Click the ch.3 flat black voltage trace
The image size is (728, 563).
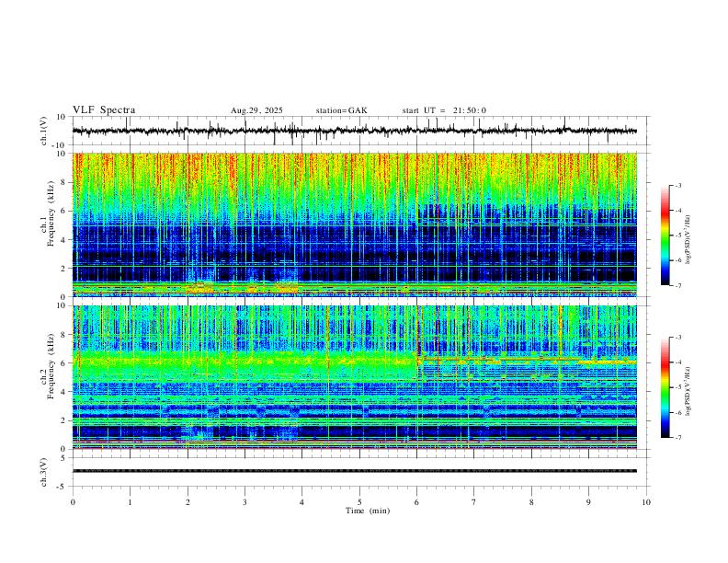(x=355, y=471)
